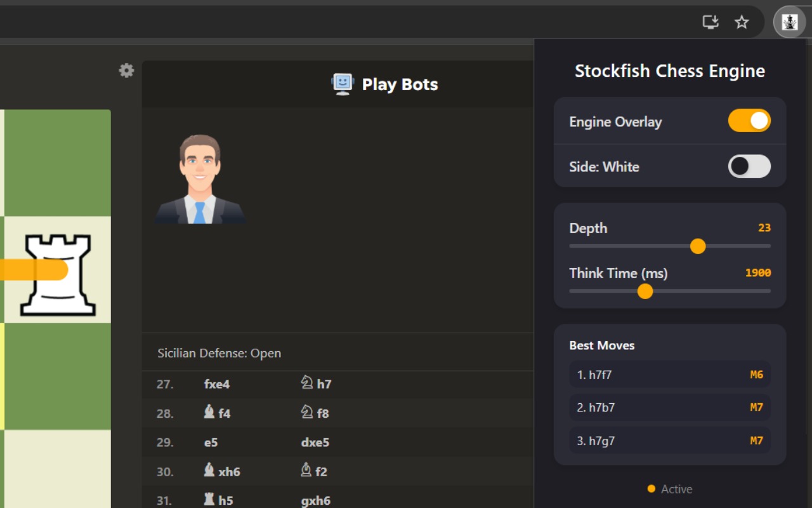Click the Stockfish Chess Engine title
This screenshot has height=508, width=812.
click(670, 71)
